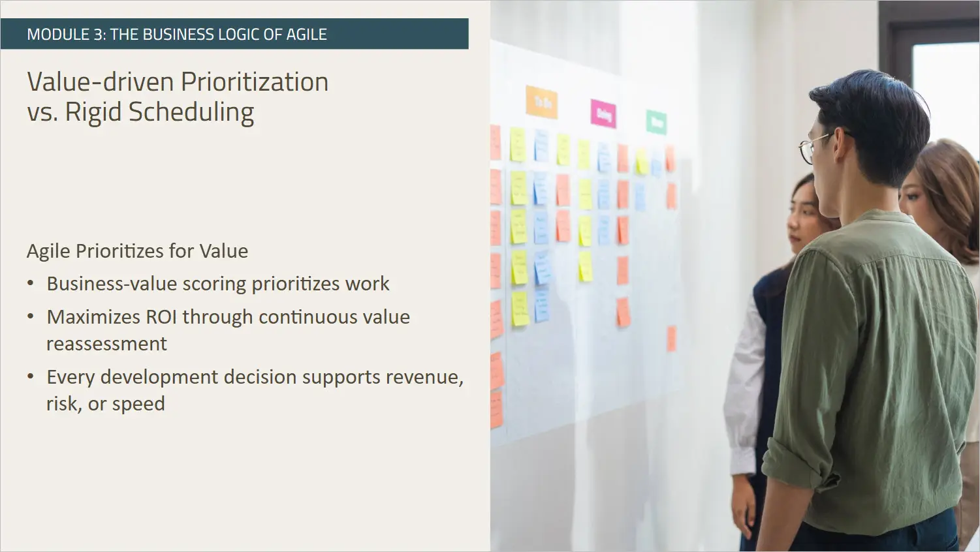Screen dimensions: 980x552
Task: Click the bullet dot before "Maximizes ROI"
Action: [x=31, y=317]
